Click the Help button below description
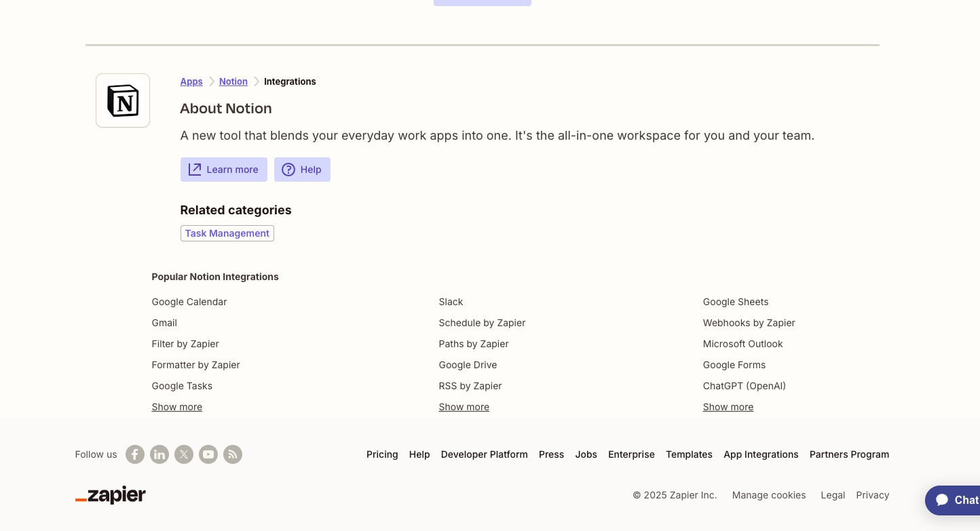The width and height of the screenshot is (980, 531). tap(302, 170)
